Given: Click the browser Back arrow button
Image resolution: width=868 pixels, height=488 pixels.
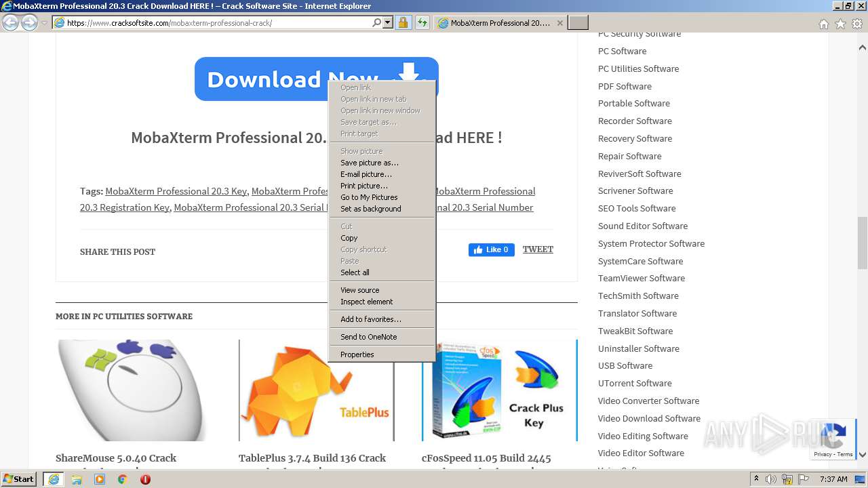Looking at the screenshot, I should point(10,22).
